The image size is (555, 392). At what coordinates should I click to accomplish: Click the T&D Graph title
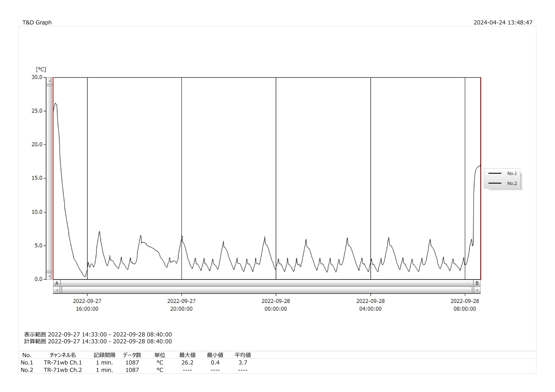tap(37, 22)
